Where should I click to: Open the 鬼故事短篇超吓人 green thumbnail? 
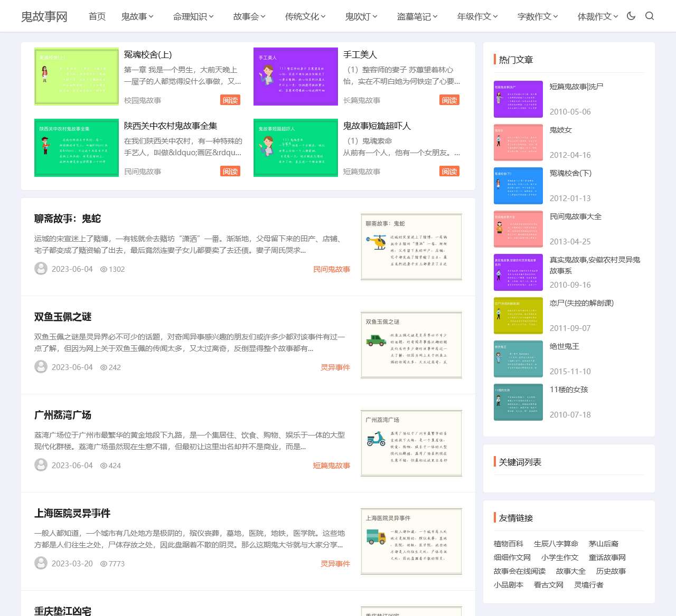click(296, 148)
